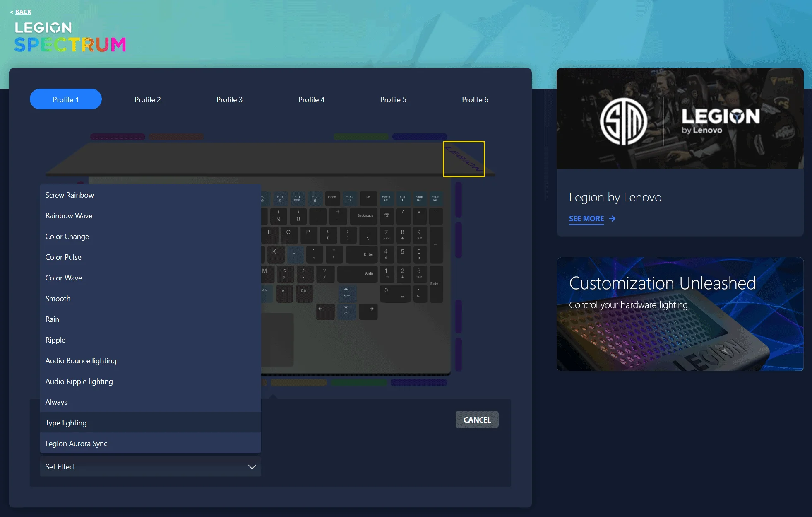Image resolution: width=812 pixels, height=517 pixels.
Task: Select Color Wave lighting effect
Action: [x=151, y=278]
